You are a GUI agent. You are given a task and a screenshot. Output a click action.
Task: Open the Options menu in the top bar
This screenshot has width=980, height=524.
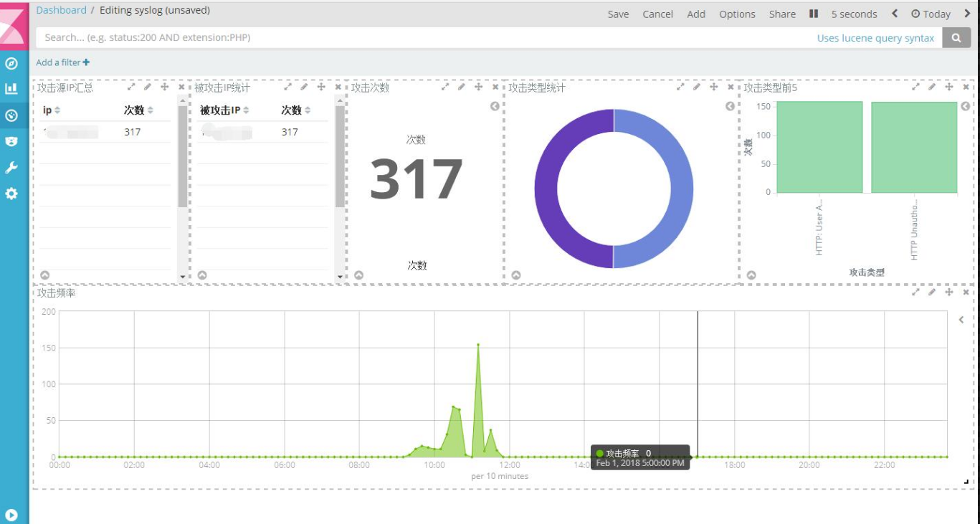point(737,14)
